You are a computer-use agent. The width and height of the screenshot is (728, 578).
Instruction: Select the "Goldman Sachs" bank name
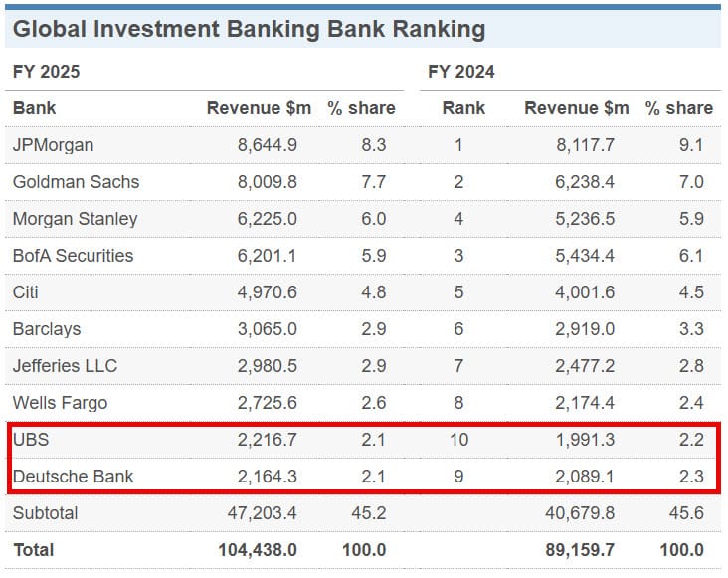[76, 182]
